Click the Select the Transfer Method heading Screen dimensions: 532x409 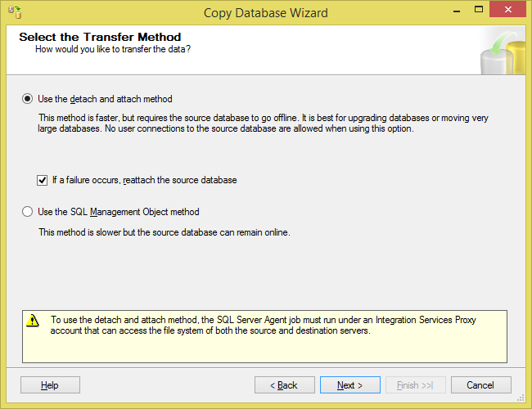coord(100,37)
